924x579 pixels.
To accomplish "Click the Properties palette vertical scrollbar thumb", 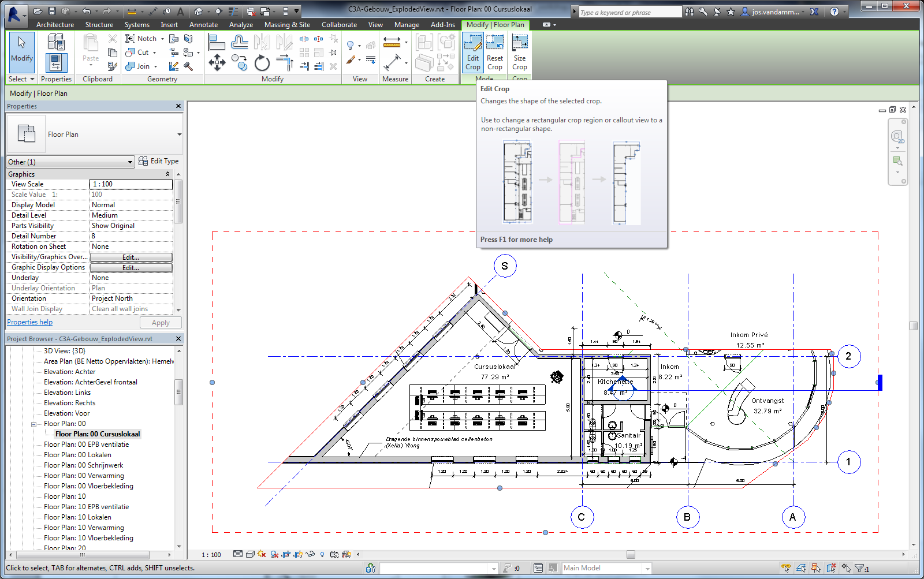I will pos(178,201).
